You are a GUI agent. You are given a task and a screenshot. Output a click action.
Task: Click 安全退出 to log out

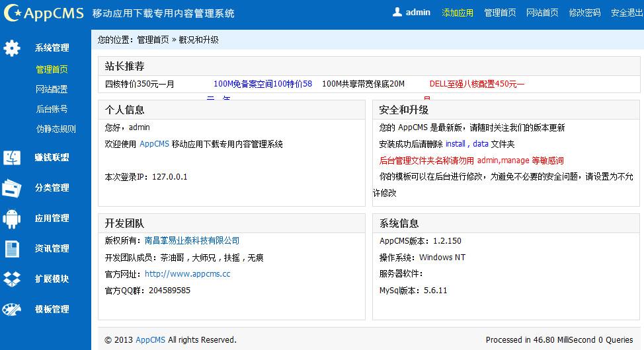tap(627, 13)
